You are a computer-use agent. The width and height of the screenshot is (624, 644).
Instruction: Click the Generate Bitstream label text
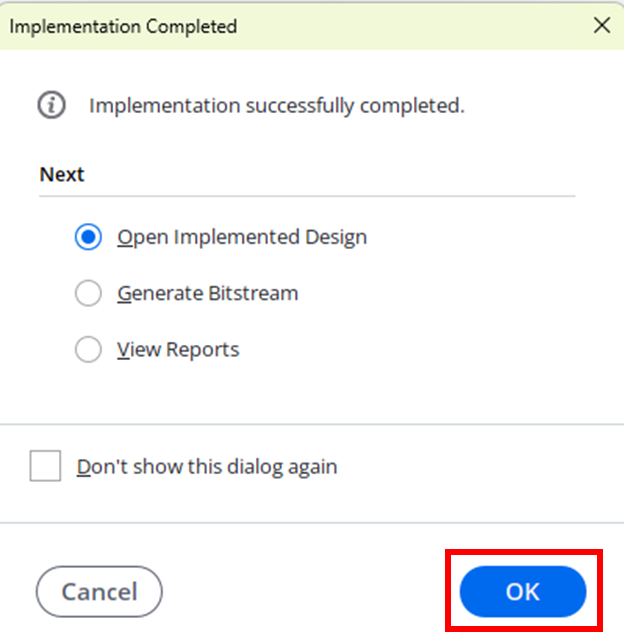click(x=207, y=293)
